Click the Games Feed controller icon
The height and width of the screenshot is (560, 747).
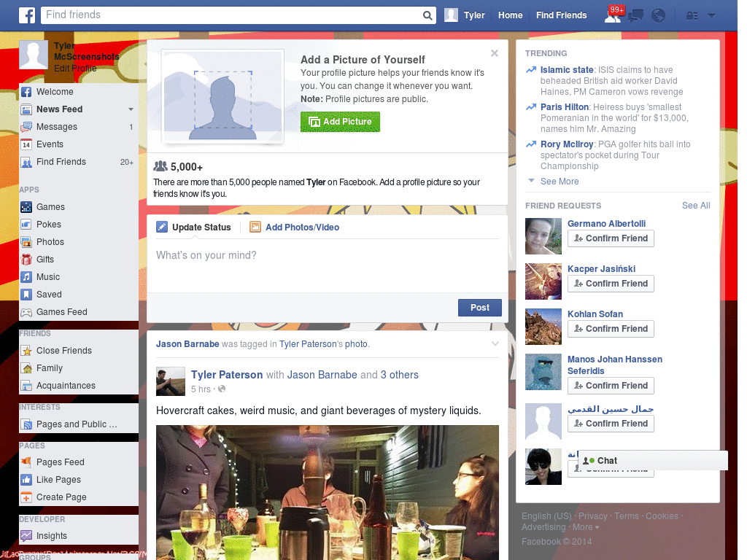pyautogui.click(x=26, y=312)
